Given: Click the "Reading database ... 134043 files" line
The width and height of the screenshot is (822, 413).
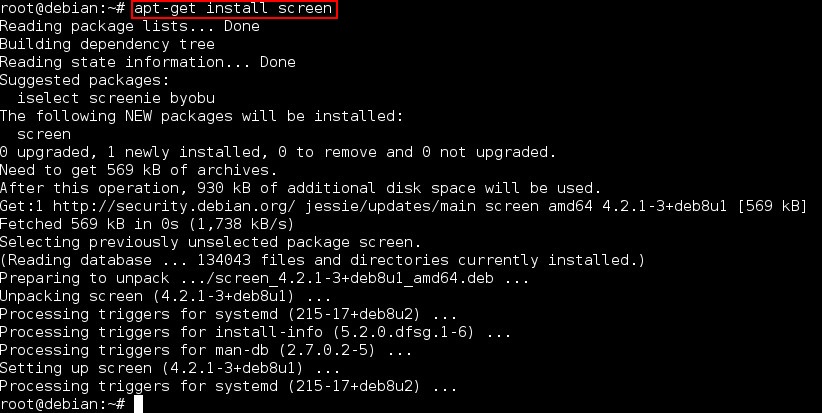Looking at the screenshot, I should (322, 260).
